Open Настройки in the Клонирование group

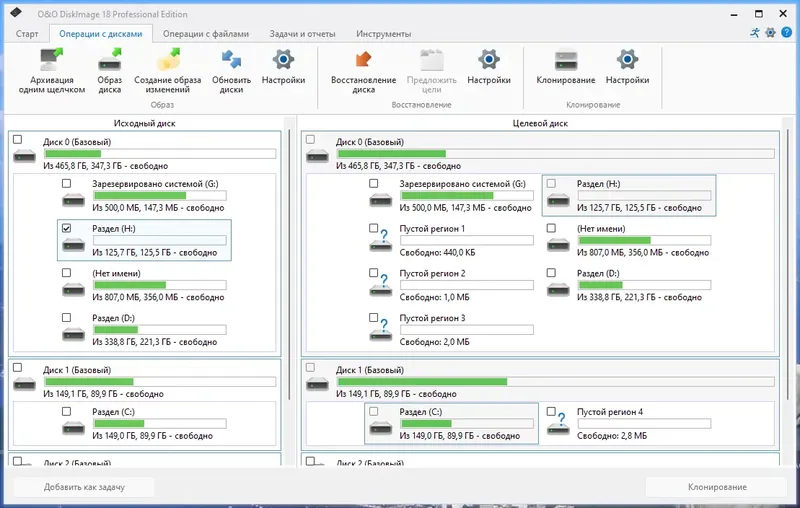point(627,60)
